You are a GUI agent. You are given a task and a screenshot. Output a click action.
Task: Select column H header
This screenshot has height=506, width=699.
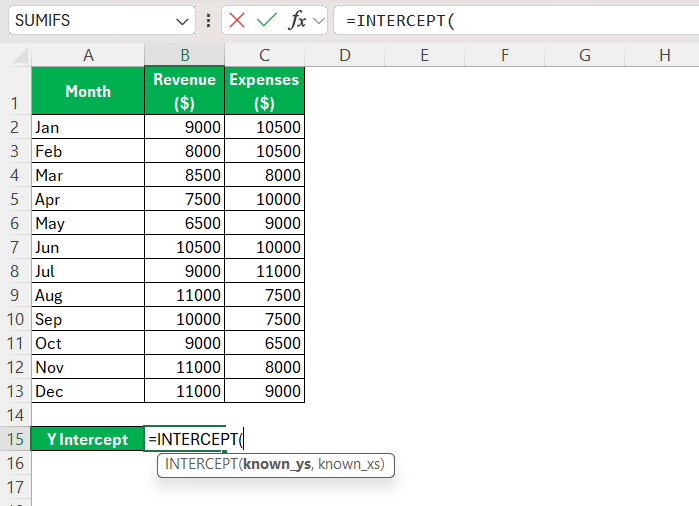664,55
